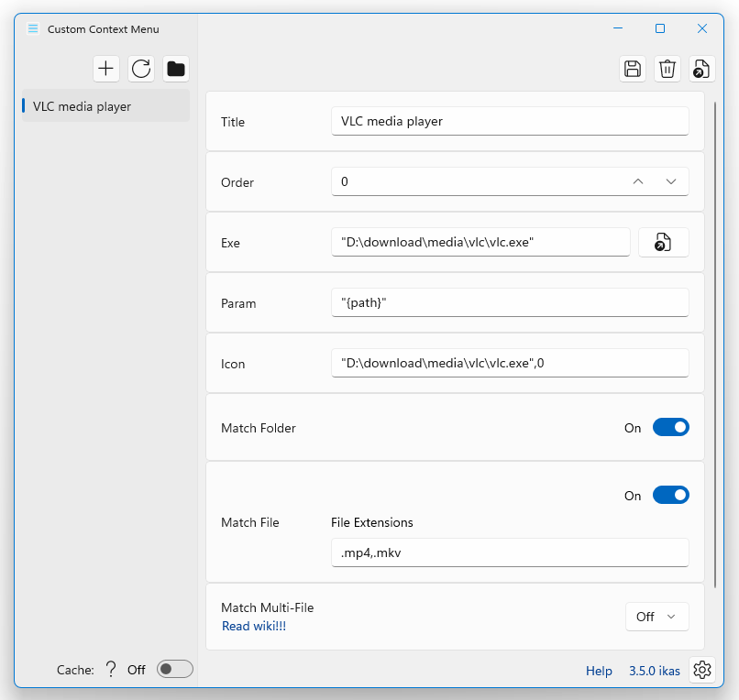Image resolution: width=739 pixels, height=700 pixels.
Task: Decrease Order value with down chevron
Action: point(671,181)
